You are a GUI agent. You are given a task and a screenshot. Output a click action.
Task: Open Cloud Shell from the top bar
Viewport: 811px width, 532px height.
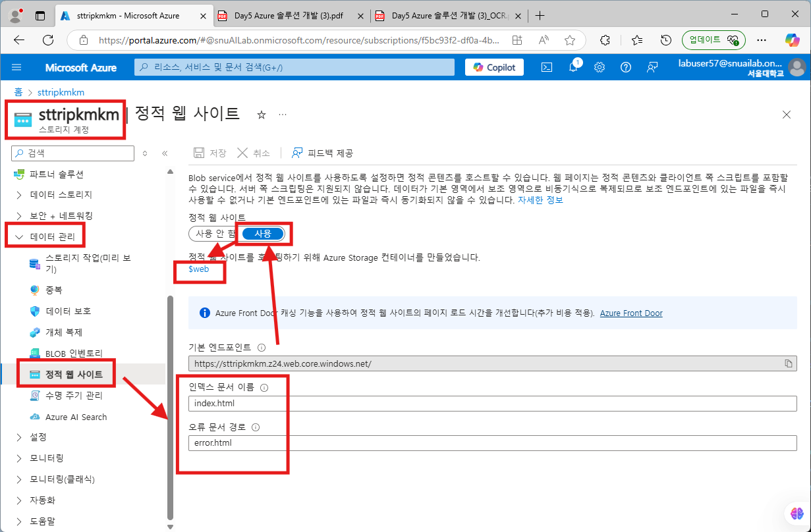(x=547, y=67)
